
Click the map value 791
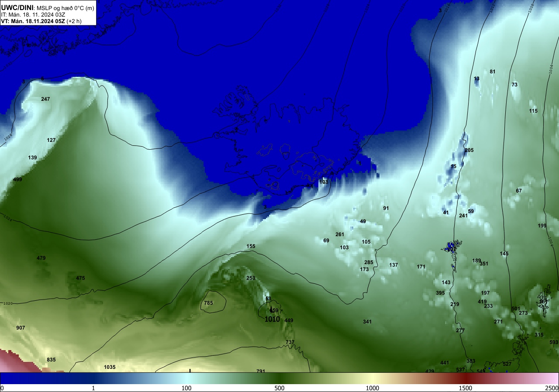coord(261,371)
